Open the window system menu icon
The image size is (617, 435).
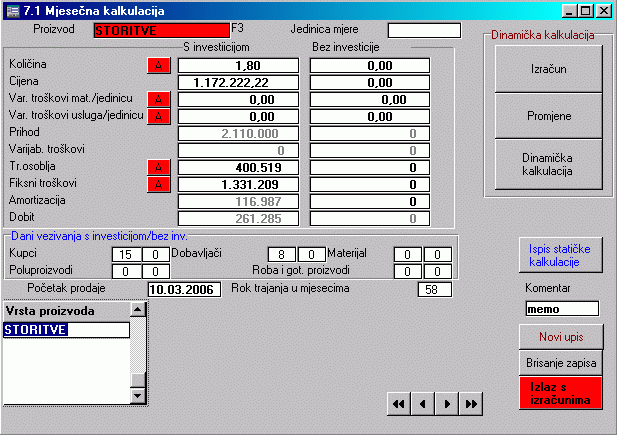(x=13, y=11)
